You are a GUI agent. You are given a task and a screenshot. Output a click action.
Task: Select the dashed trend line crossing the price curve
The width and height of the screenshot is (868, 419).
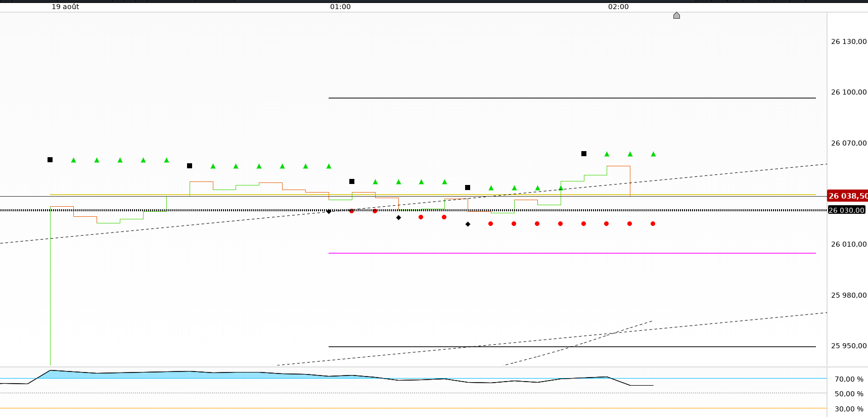tap(414, 204)
